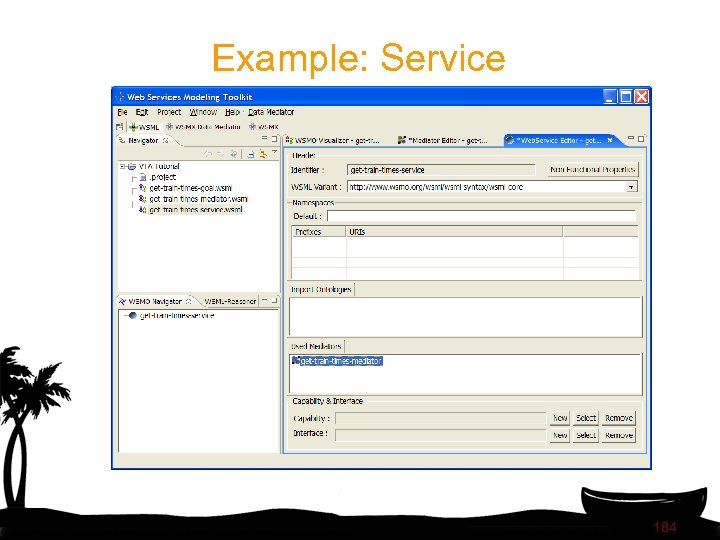Click the URIs column header
720x540 pixels.
click(454, 232)
